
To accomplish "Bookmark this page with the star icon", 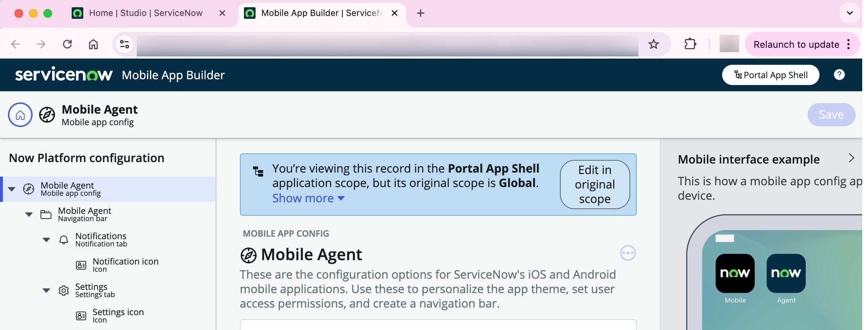I will 653,44.
